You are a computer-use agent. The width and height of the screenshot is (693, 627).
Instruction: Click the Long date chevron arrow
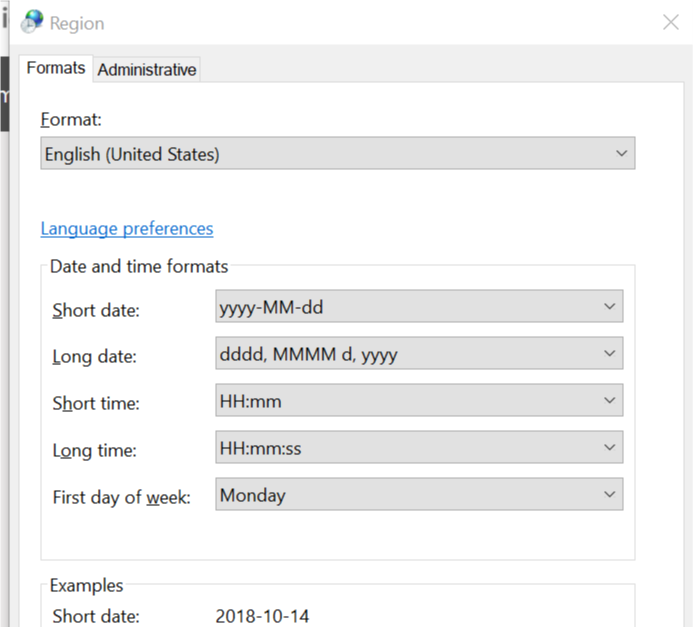[x=609, y=353]
